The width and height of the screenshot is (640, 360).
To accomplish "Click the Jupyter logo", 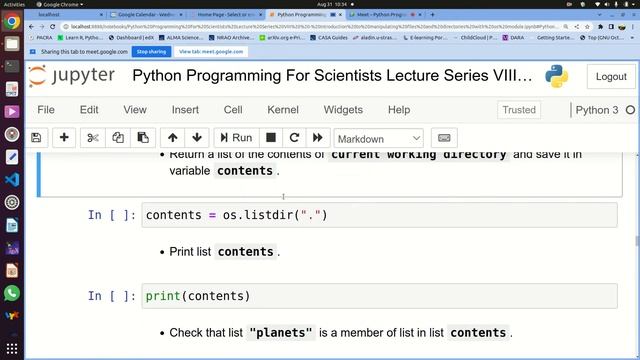I will tap(72, 76).
